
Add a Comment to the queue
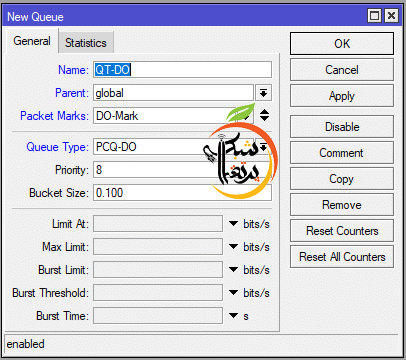point(342,153)
